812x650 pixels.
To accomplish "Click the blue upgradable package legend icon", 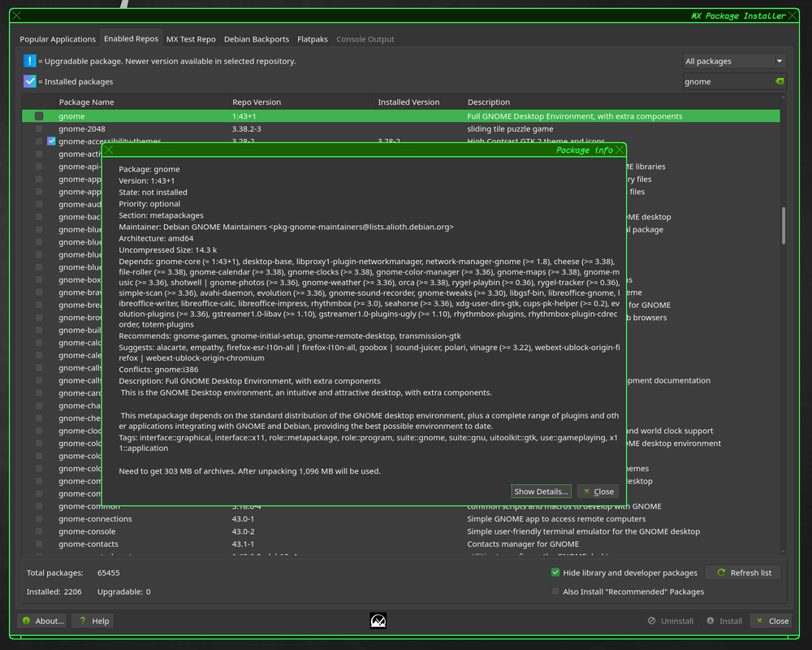I will pos(29,61).
